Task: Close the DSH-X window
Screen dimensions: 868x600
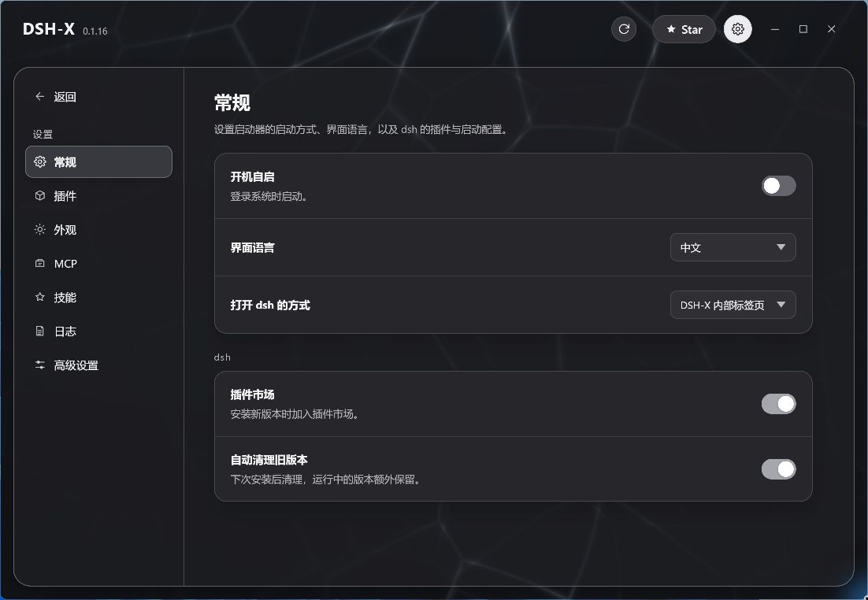Action: [x=832, y=29]
